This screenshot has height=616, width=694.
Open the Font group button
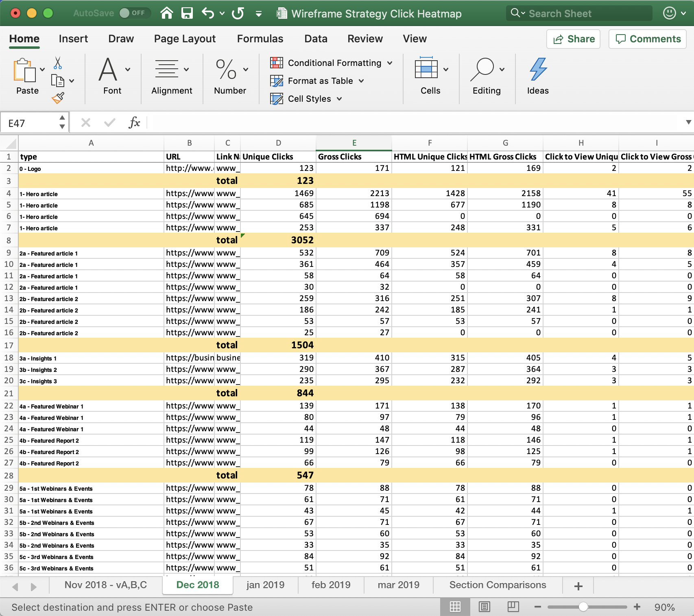coord(112,76)
